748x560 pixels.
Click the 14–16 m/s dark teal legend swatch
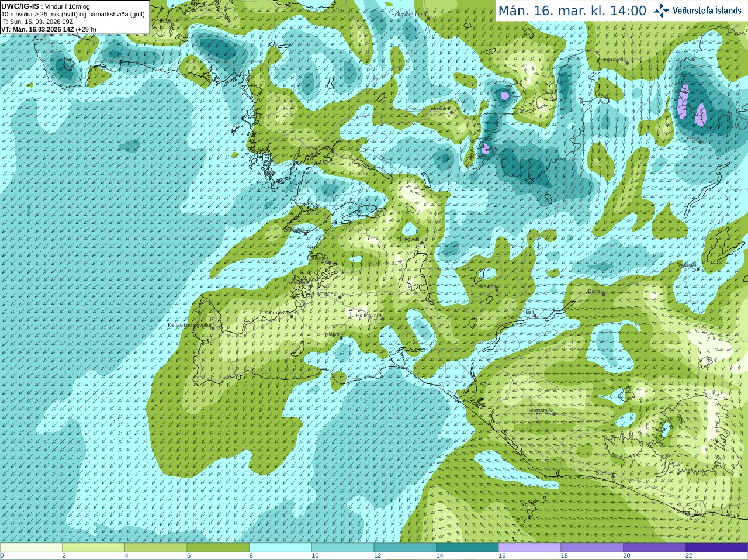click(467, 548)
